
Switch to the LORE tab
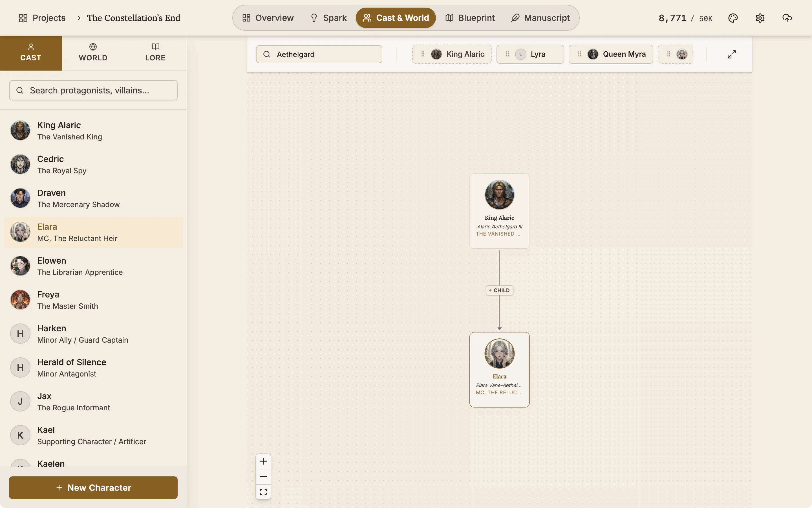[155, 53]
